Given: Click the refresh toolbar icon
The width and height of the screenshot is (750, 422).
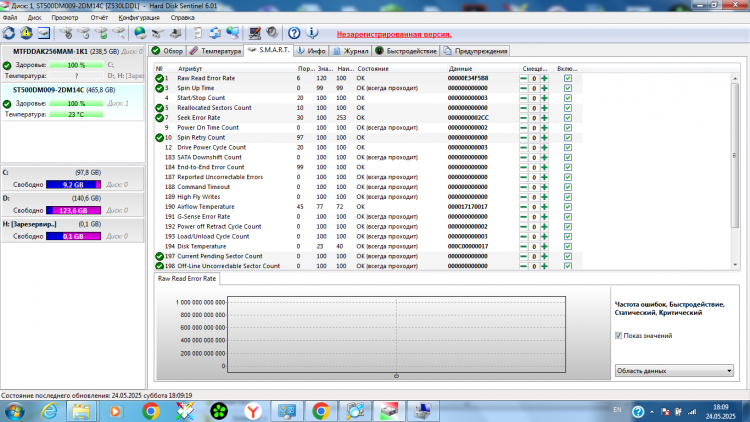Looking at the screenshot, I should [9, 33].
